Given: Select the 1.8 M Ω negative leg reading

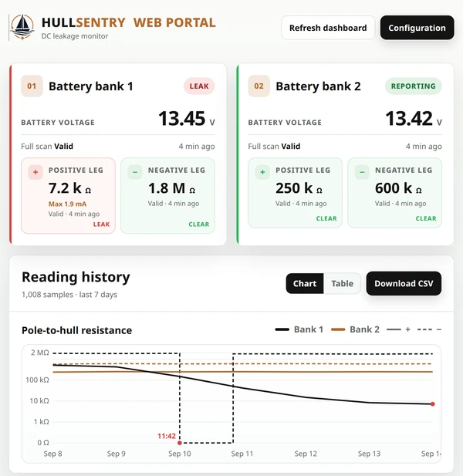Looking at the screenshot, I should point(171,188).
